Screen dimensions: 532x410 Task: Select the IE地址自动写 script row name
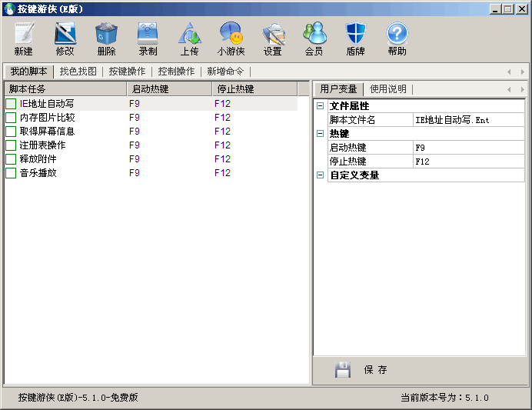pos(47,104)
